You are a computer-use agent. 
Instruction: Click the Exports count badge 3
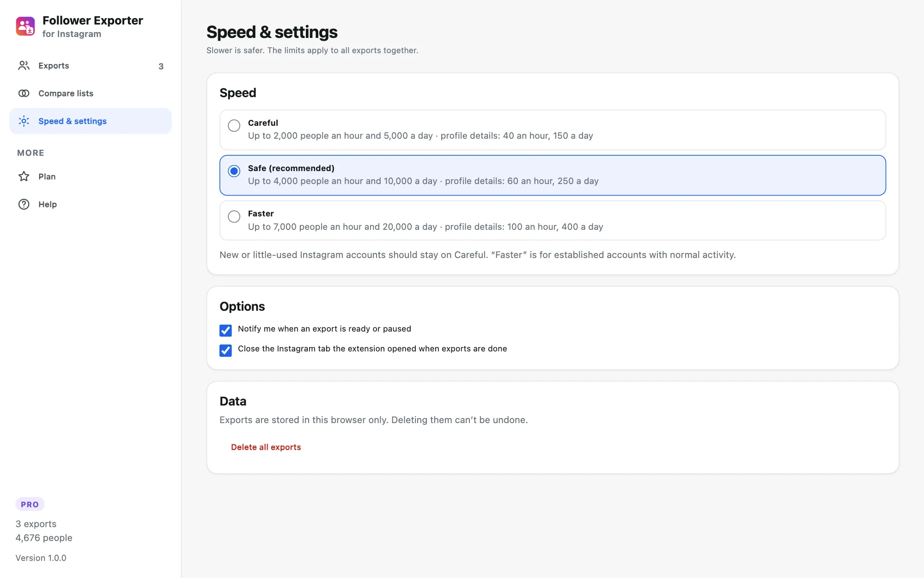(161, 66)
